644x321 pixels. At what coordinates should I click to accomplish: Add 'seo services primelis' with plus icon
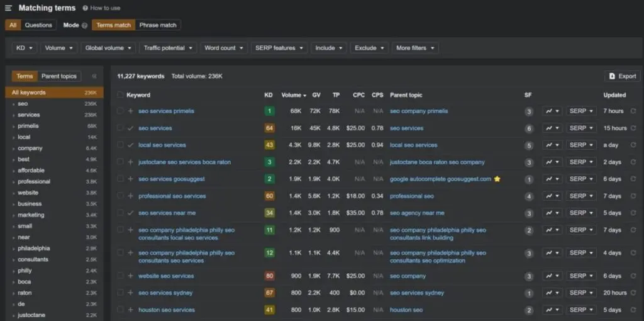(131, 111)
